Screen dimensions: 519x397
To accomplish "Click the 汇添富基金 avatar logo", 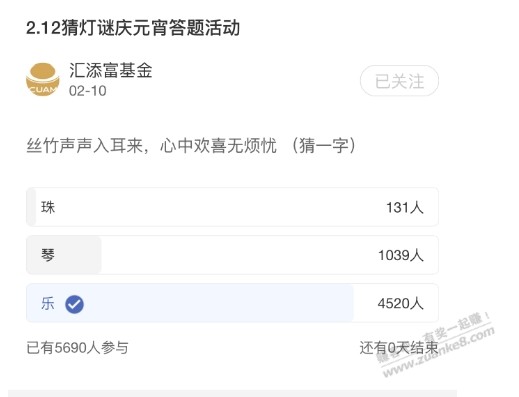I will point(43,79).
